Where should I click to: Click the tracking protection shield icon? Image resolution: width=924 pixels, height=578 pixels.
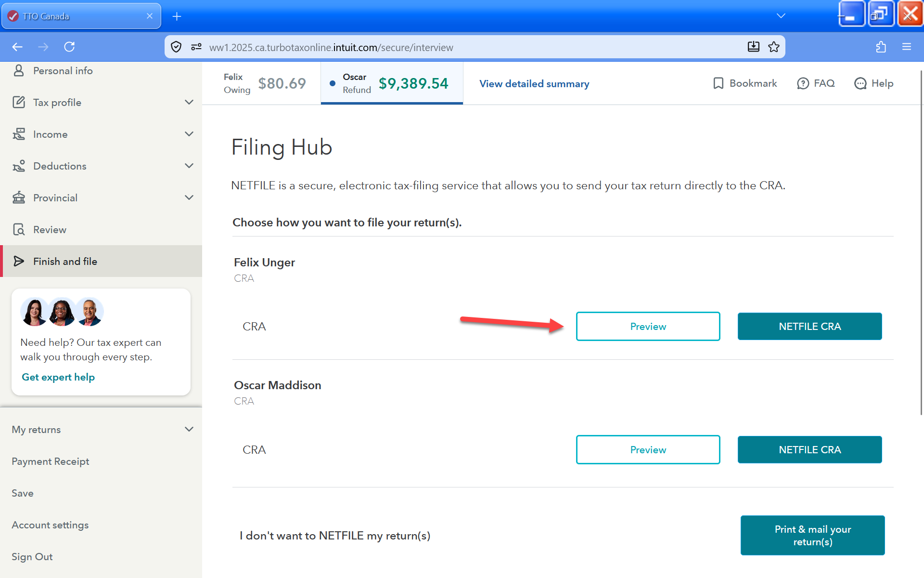[x=176, y=47]
